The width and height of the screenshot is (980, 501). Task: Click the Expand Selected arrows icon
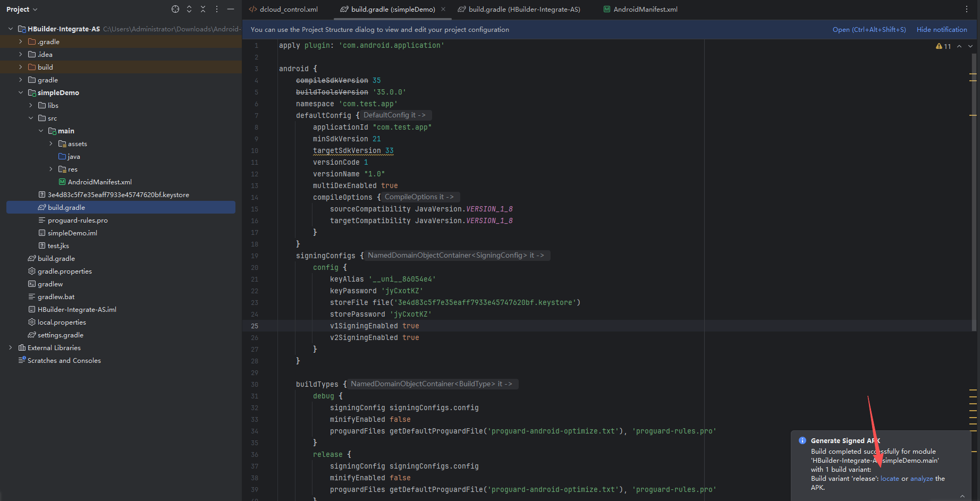coord(189,9)
